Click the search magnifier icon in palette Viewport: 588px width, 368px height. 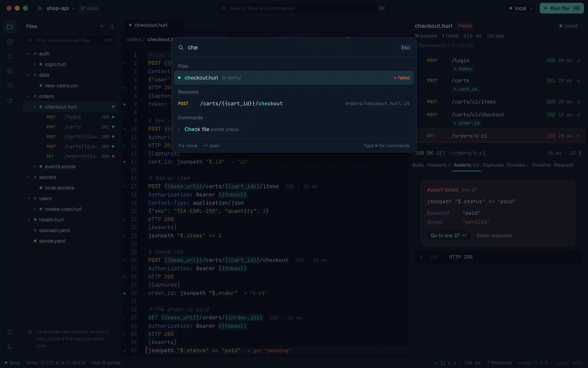click(181, 47)
